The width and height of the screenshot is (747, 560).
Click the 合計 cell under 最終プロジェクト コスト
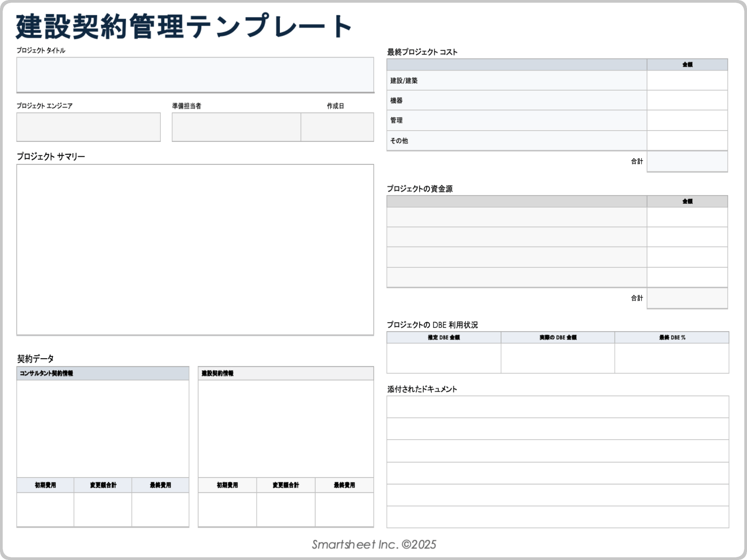tap(687, 161)
